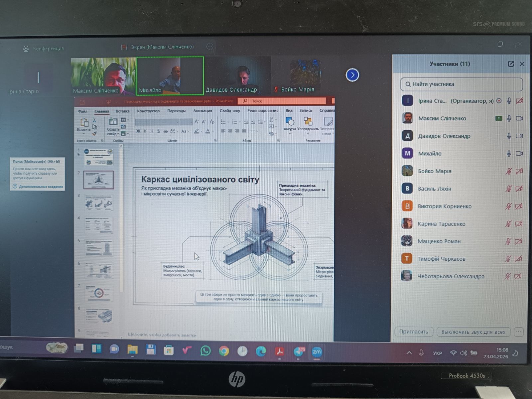This screenshot has width=532, height=399.
Task: Open Google Chrome from the taskbar
Action: [x=224, y=351]
